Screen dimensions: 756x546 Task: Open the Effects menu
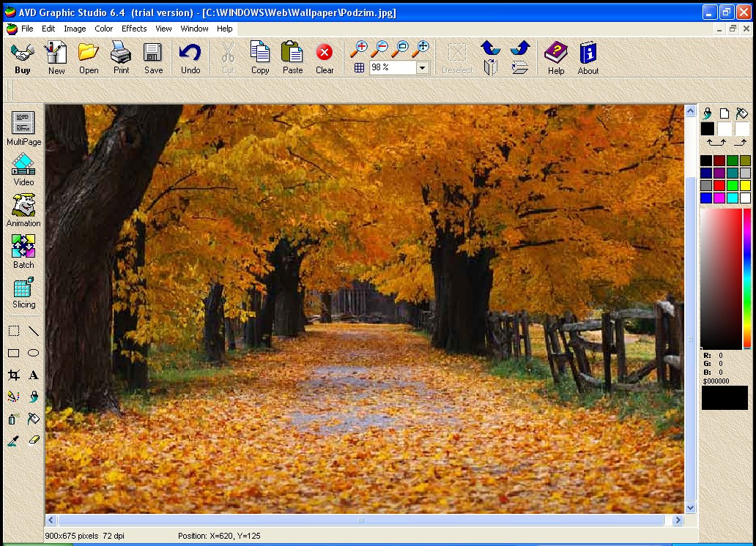[x=134, y=29]
